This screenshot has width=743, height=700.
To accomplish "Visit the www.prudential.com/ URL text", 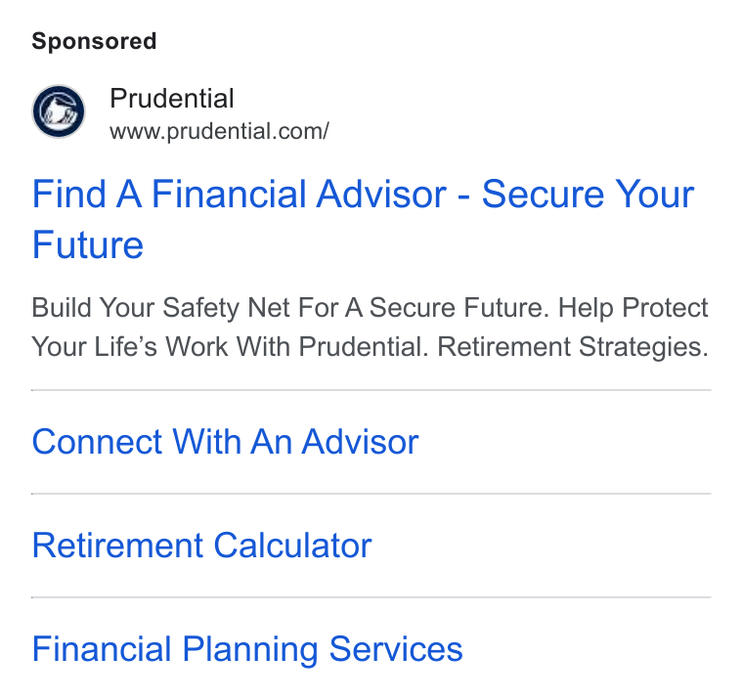I will pos(219,131).
